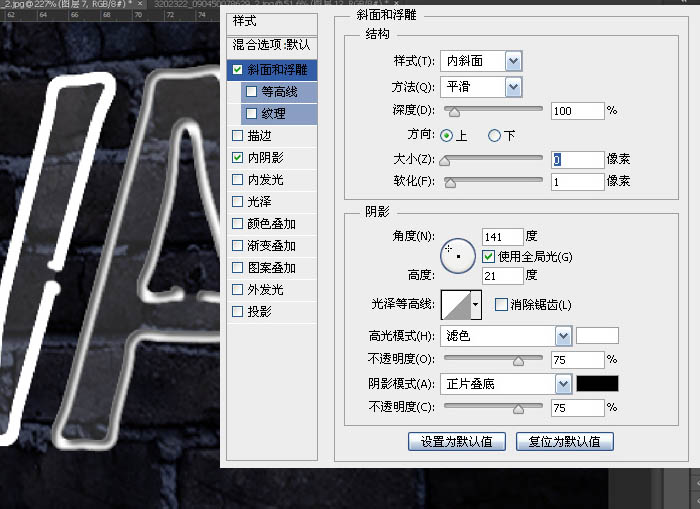Click the 深度 slider handle
This screenshot has width=700, height=509.
click(x=454, y=112)
